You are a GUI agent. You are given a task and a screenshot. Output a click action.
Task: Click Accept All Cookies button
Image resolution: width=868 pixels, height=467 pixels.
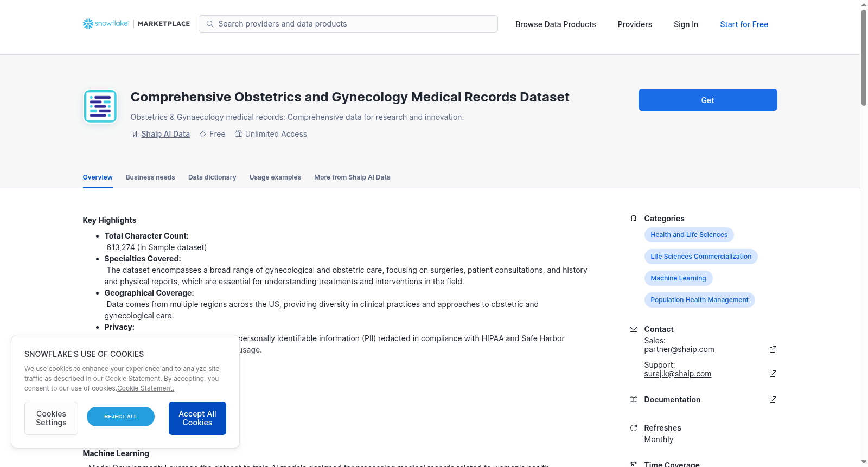coord(197,418)
